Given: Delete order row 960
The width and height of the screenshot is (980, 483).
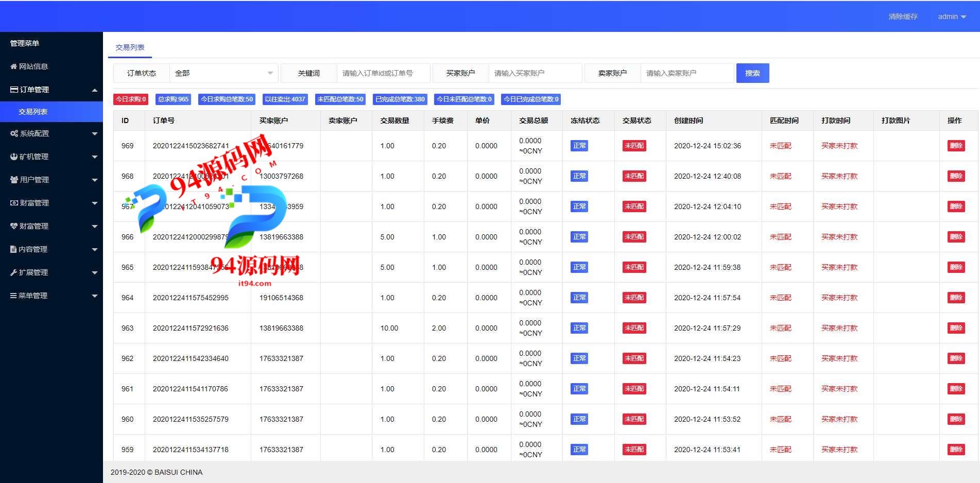Looking at the screenshot, I should coord(956,419).
